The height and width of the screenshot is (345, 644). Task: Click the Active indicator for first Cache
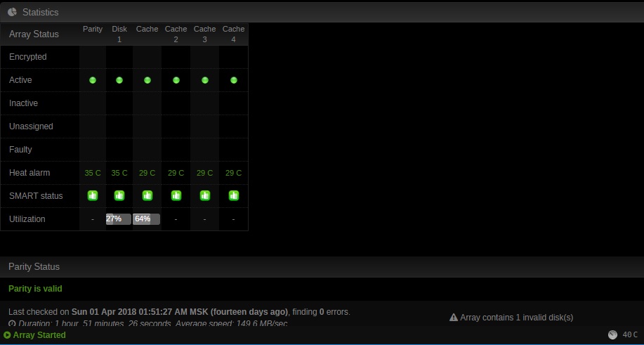[x=147, y=80]
